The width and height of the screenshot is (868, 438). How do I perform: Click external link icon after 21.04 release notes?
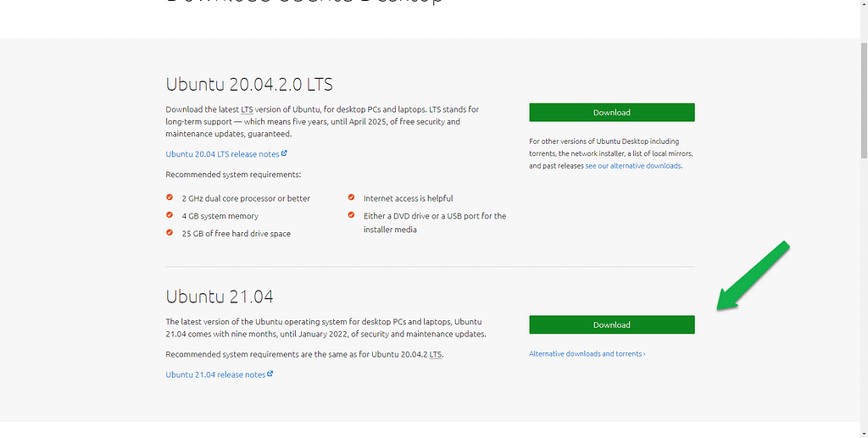[270, 374]
